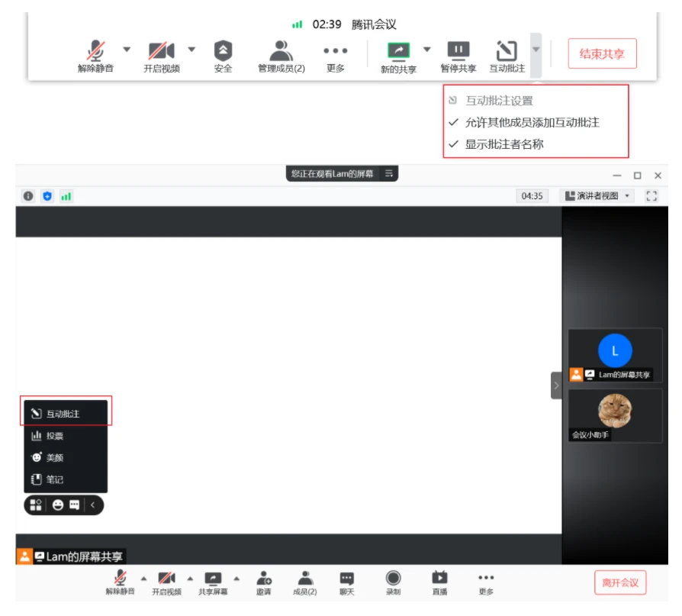Expand the up arrow next to bottom 解除静音

[x=143, y=579]
